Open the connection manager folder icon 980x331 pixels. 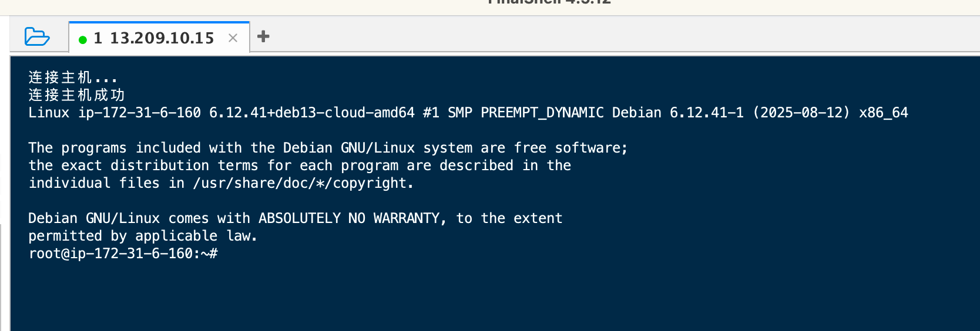[x=37, y=37]
